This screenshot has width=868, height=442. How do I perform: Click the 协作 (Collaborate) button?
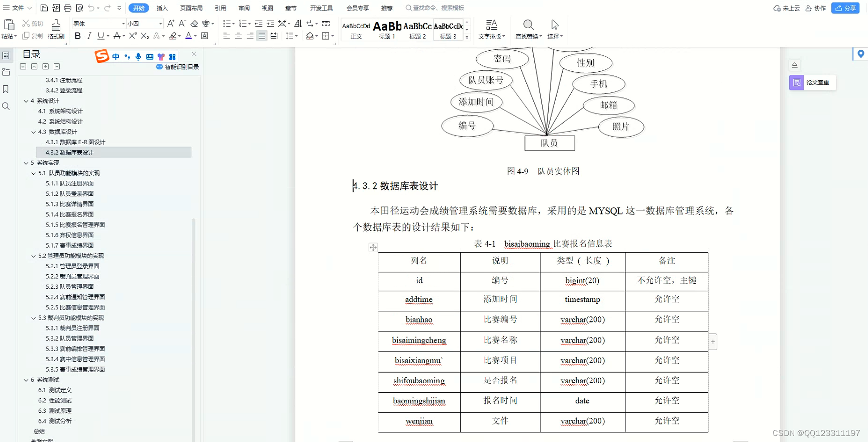tap(816, 8)
